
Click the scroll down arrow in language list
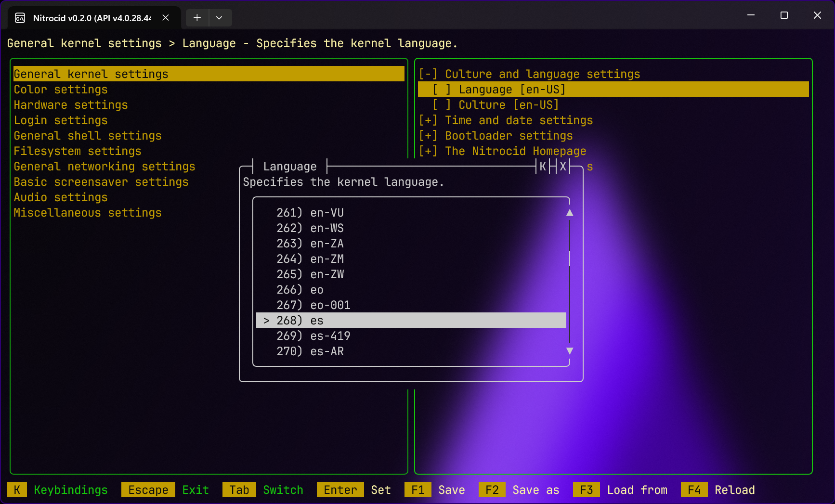click(x=570, y=351)
